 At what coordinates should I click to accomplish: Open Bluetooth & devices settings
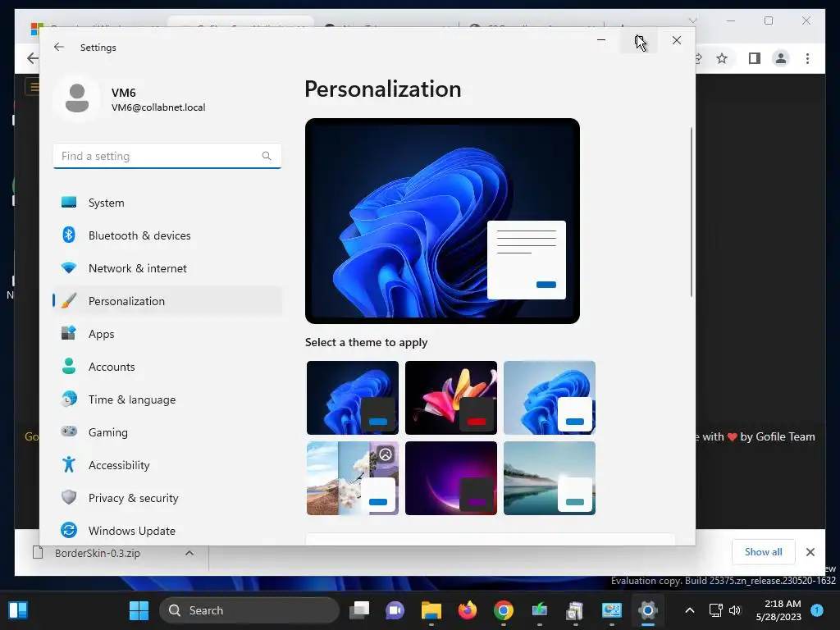(167, 235)
